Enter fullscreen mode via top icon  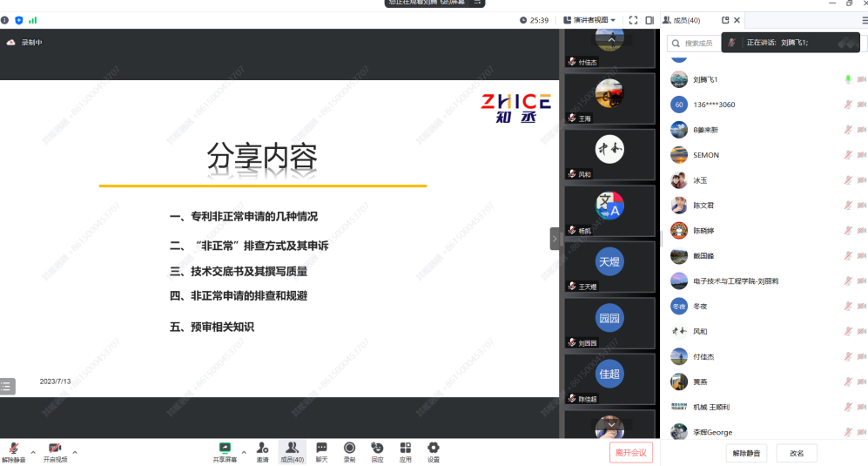click(633, 20)
